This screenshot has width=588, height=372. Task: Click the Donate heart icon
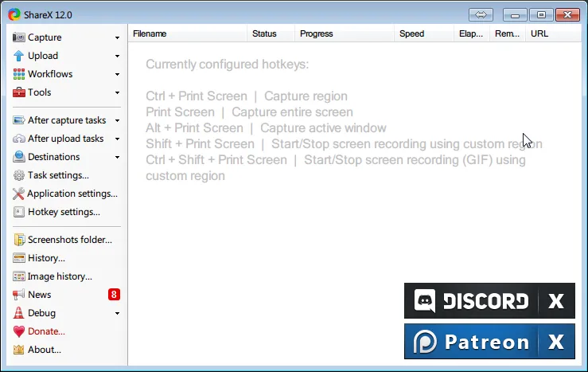(19, 331)
